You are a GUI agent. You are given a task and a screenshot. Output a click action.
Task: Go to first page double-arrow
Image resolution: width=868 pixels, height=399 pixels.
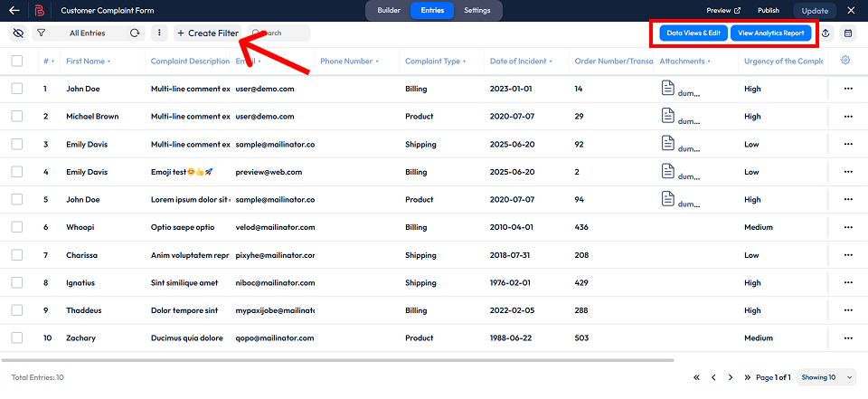[x=696, y=377]
